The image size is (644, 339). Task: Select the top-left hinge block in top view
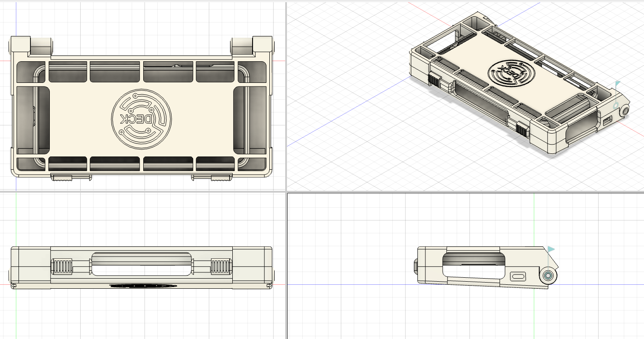(30, 46)
